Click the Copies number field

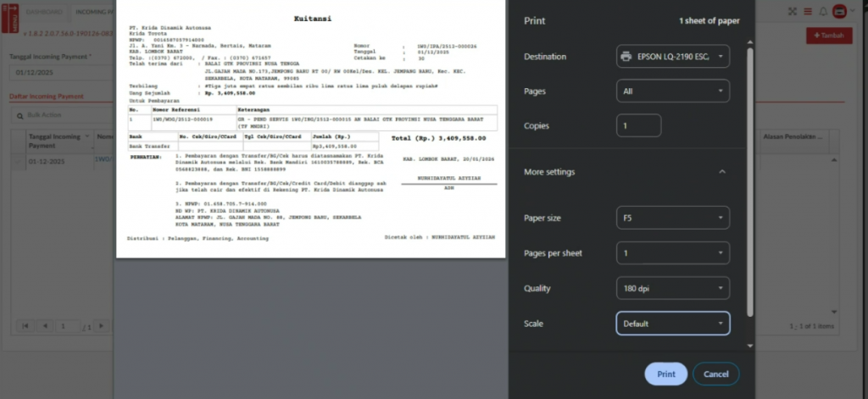point(638,125)
